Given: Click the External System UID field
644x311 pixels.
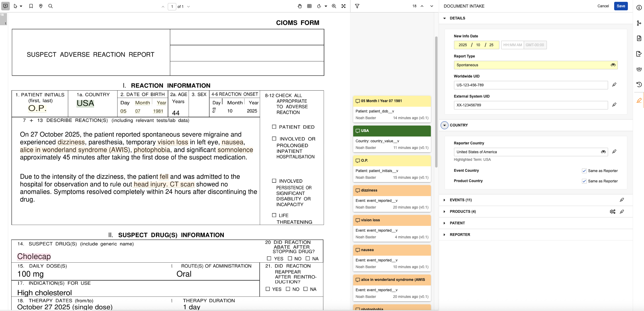Looking at the screenshot, I should click(530, 105).
